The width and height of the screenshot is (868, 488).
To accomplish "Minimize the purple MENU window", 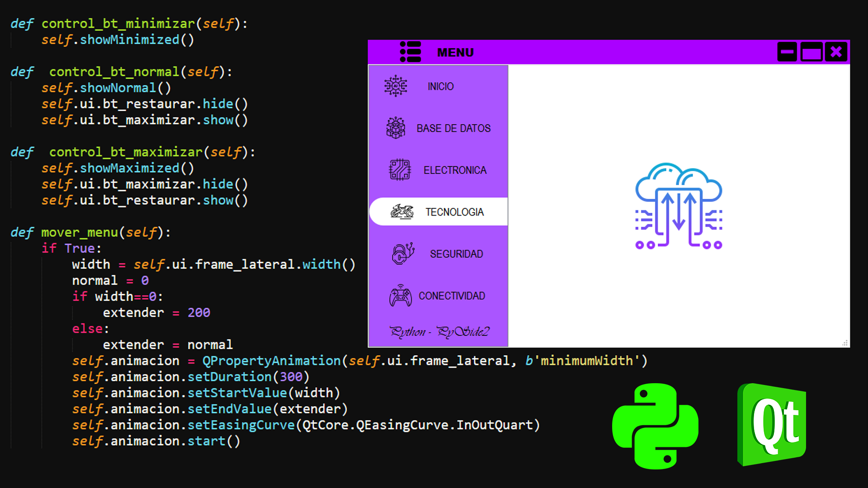I will (x=787, y=52).
